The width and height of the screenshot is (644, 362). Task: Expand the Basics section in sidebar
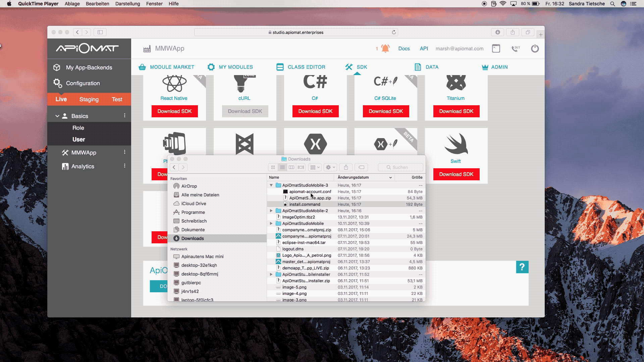(x=58, y=116)
